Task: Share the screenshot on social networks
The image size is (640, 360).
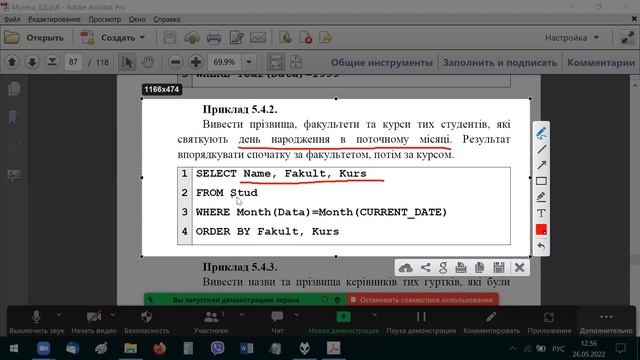Action: coord(425,268)
